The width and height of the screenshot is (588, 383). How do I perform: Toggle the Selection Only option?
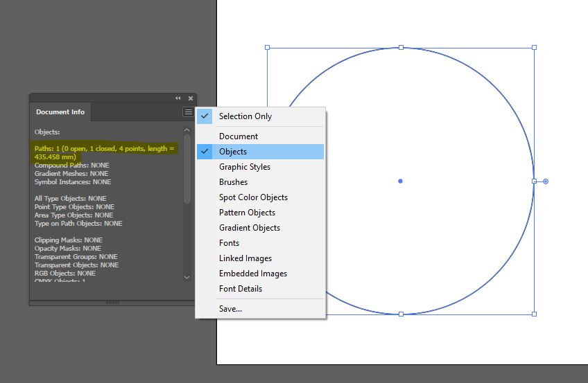click(x=245, y=116)
